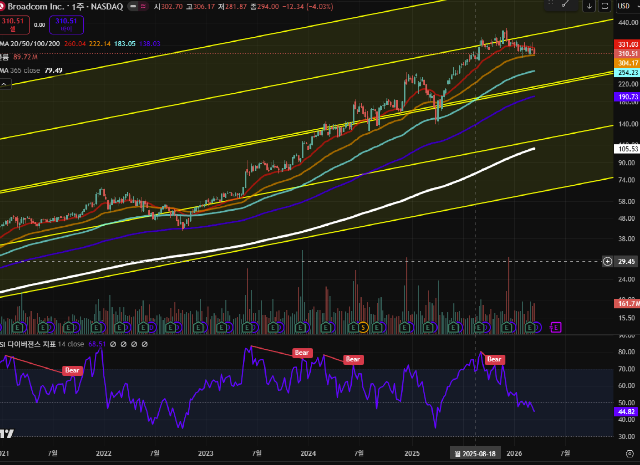Screen dimensions: 640x465
Task: Click the 2026 label on time axis
Action: click(x=514, y=454)
